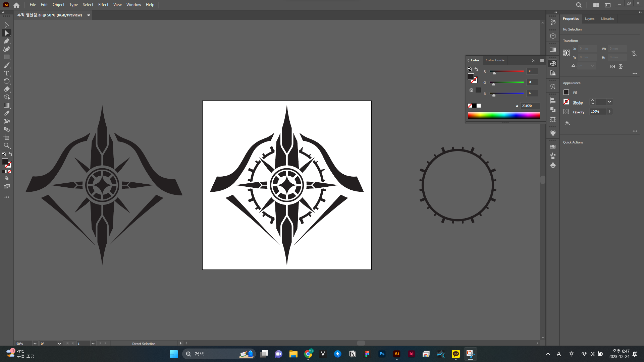Open the Color Guide tab
Image resolution: width=644 pixels, height=362 pixels.
(495, 60)
